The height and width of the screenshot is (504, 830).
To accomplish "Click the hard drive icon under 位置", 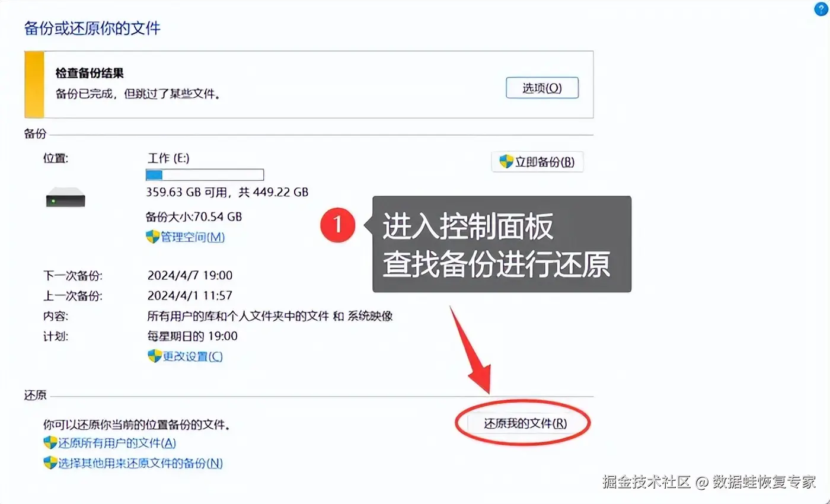I will (65, 197).
